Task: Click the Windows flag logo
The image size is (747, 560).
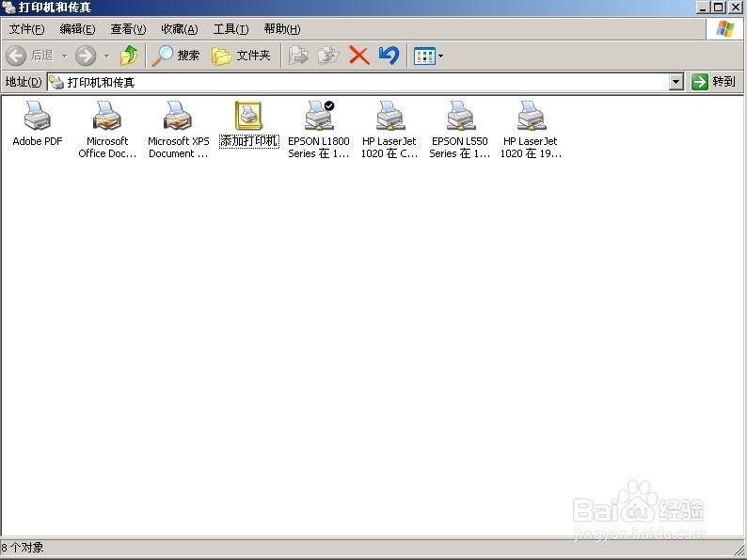Action: pos(725,29)
